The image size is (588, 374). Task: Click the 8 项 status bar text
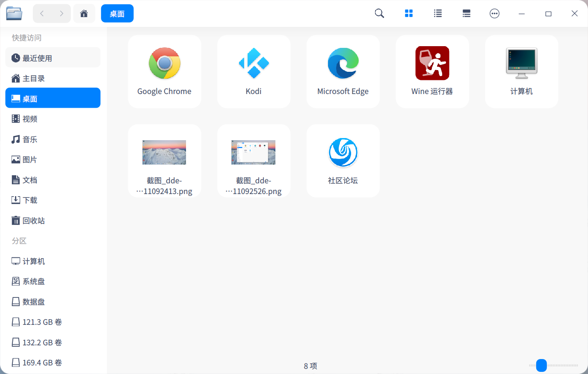tap(310, 366)
